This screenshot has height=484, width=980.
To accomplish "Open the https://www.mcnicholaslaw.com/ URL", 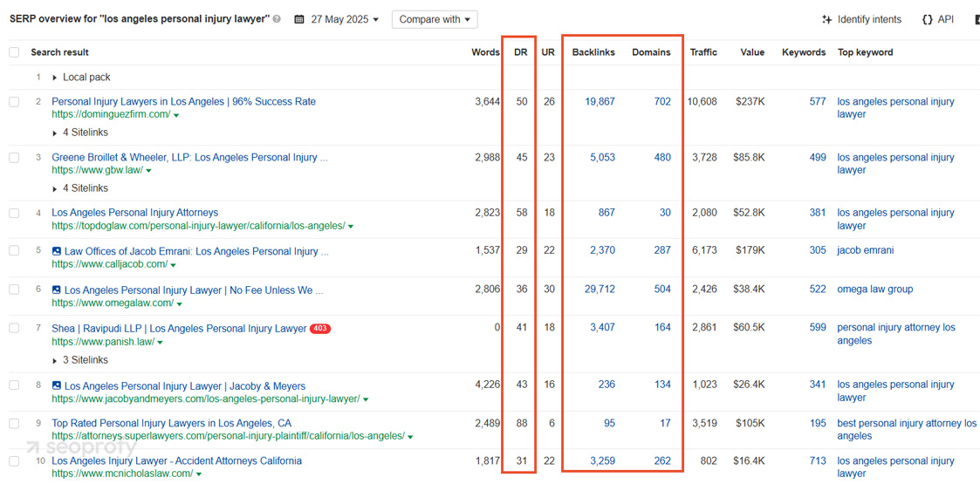I will pyautogui.click(x=122, y=474).
